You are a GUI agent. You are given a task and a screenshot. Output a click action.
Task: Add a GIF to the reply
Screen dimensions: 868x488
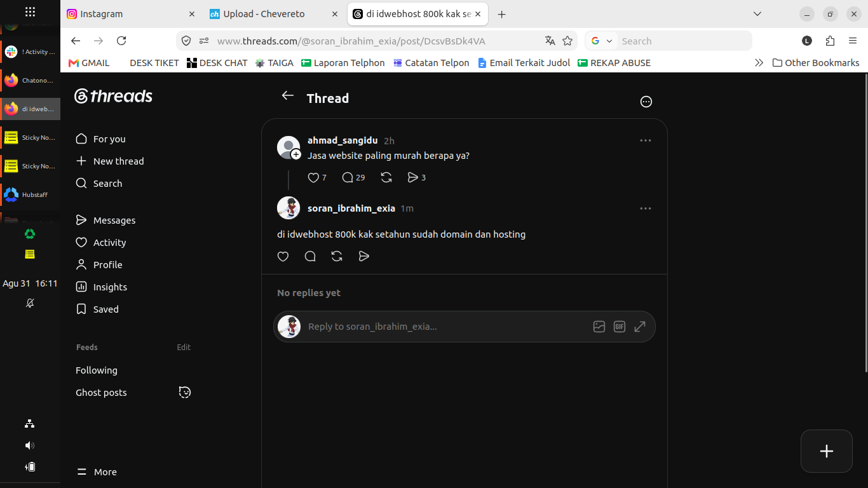tap(620, 327)
